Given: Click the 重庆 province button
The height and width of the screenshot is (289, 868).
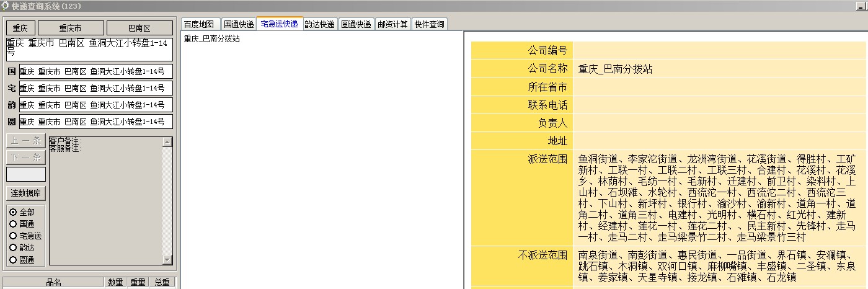Looking at the screenshot, I should tap(20, 28).
